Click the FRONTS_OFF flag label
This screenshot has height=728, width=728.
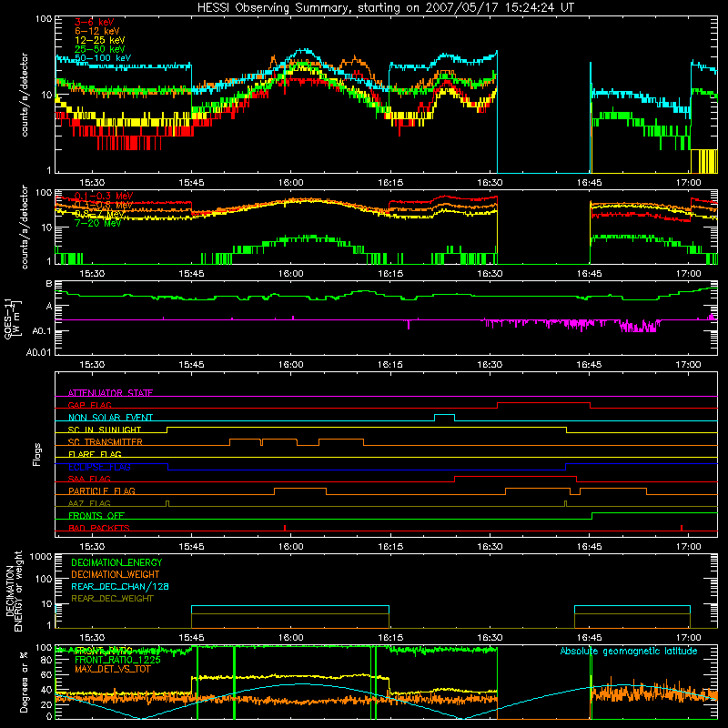(96, 516)
